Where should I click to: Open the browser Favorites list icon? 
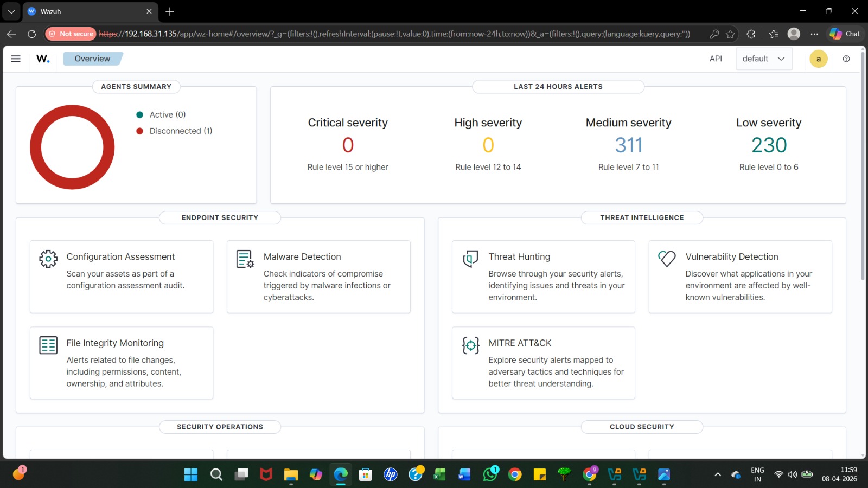tap(774, 34)
